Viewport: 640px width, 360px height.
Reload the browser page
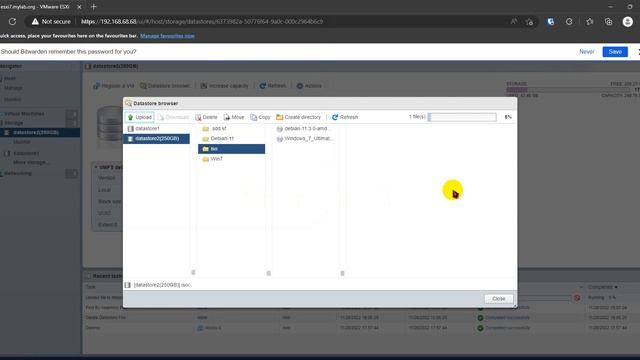[13, 22]
